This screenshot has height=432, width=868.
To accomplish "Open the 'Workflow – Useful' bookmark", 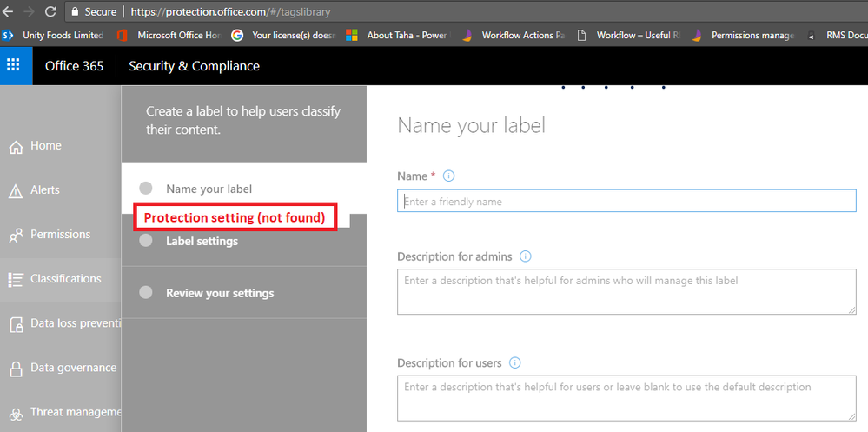I will (629, 36).
